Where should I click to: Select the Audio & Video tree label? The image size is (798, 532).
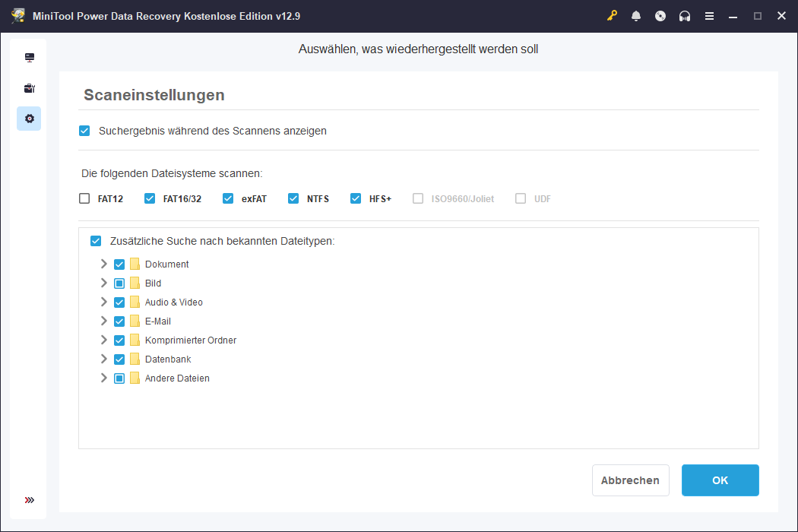tap(173, 302)
